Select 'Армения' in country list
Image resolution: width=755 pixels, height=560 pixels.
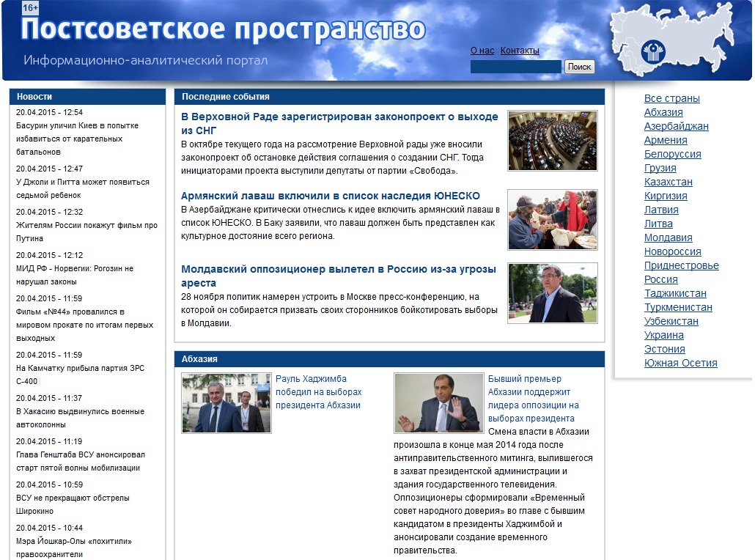666,140
